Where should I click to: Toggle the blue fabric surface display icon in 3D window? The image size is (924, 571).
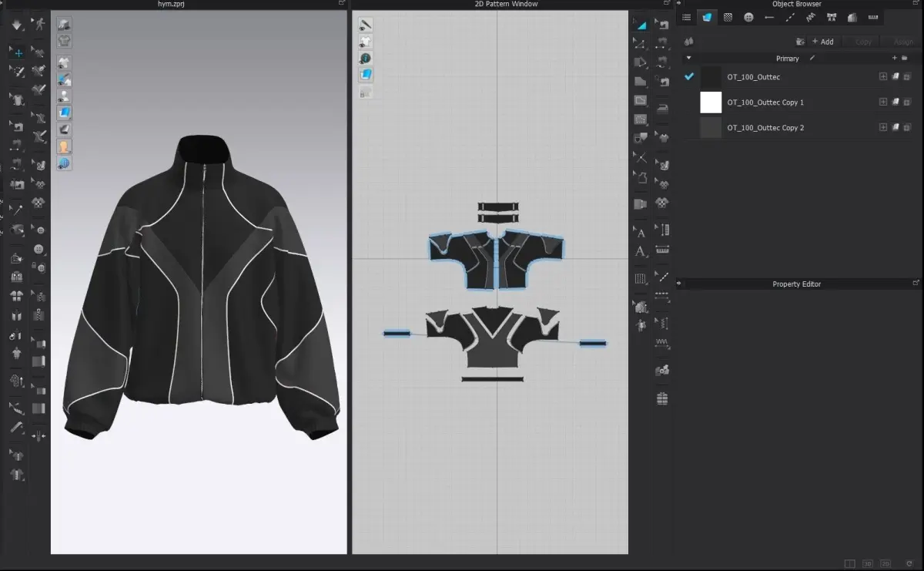(x=65, y=113)
